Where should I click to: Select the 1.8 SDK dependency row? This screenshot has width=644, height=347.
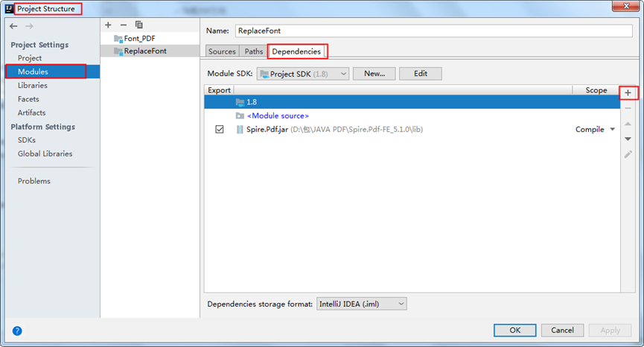tap(412, 102)
